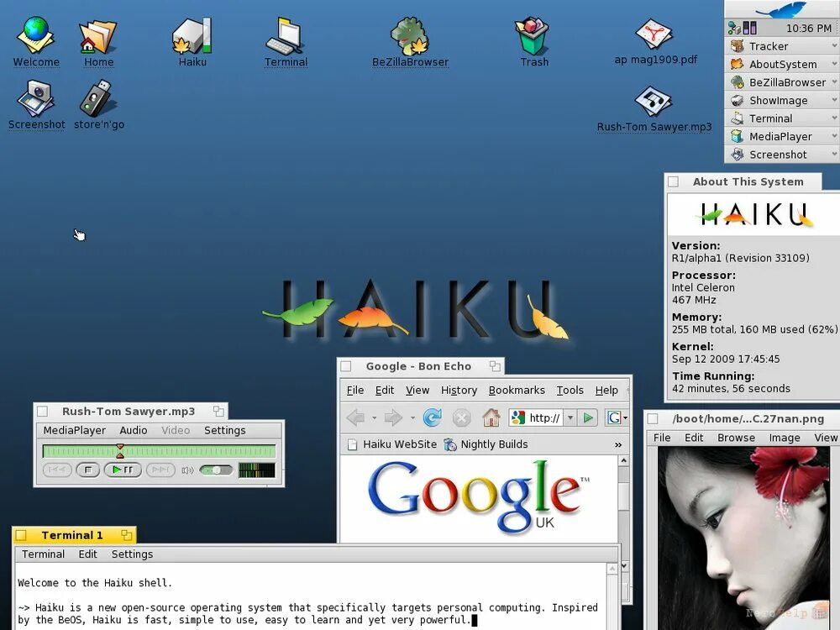Click the MediaPlayer window close box
This screenshot has width=840, height=630.
coord(42,412)
